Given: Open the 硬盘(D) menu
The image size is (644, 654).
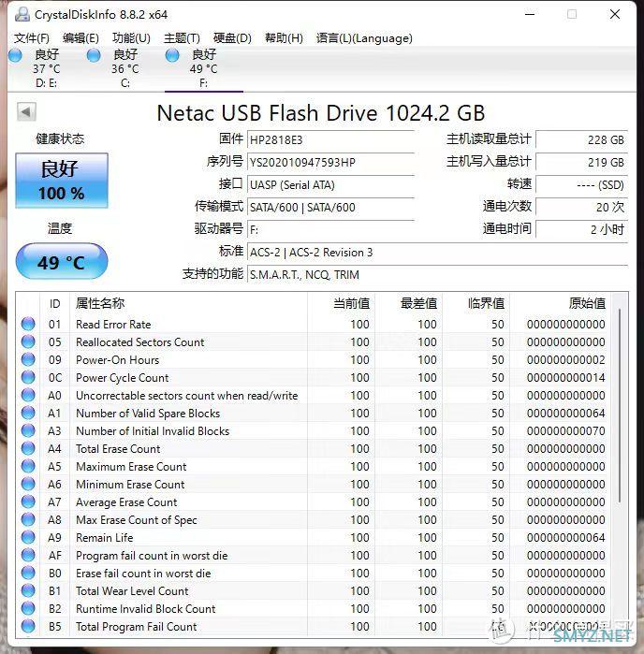Looking at the screenshot, I should (232, 38).
